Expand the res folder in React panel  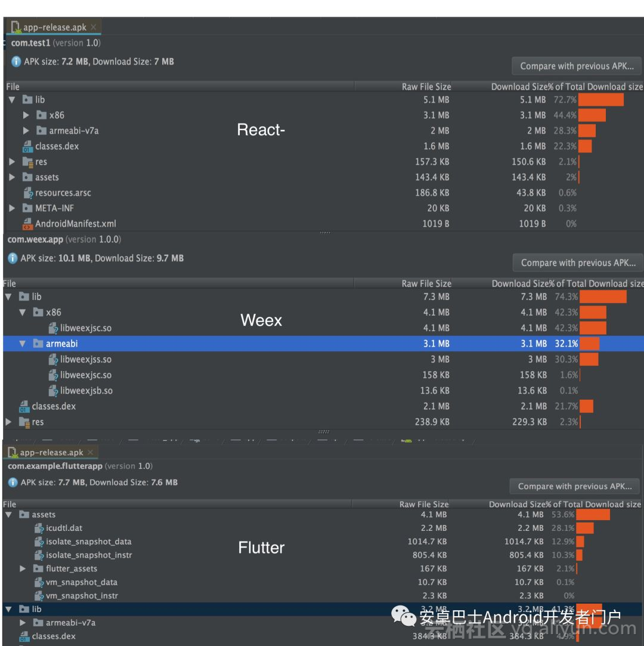click(12, 162)
